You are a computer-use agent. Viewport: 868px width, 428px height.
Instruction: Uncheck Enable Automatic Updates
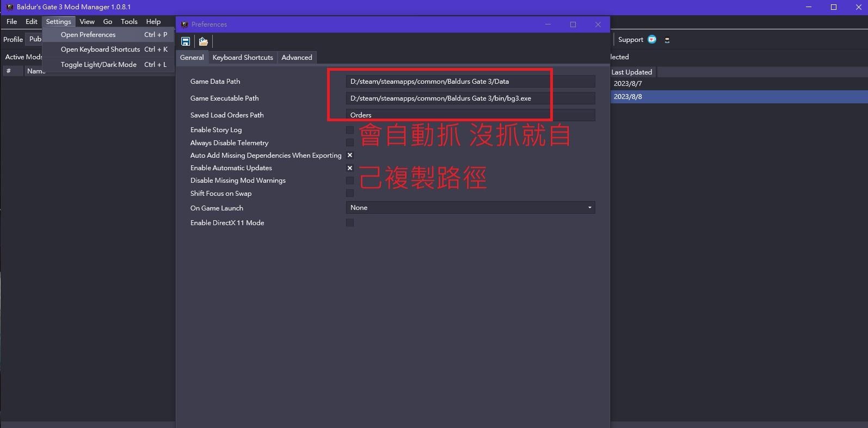point(350,168)
